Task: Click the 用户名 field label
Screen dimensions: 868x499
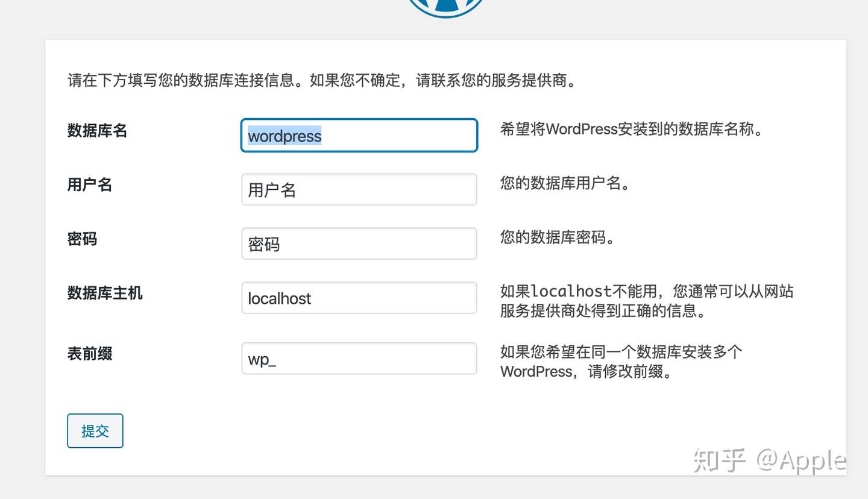Action: (x=90, y=185)
